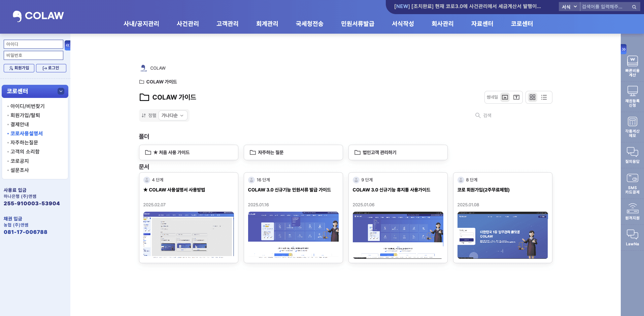
Task: Click the folder icon on ★ 처음 사용 가이드
Action: coord(148,152)
